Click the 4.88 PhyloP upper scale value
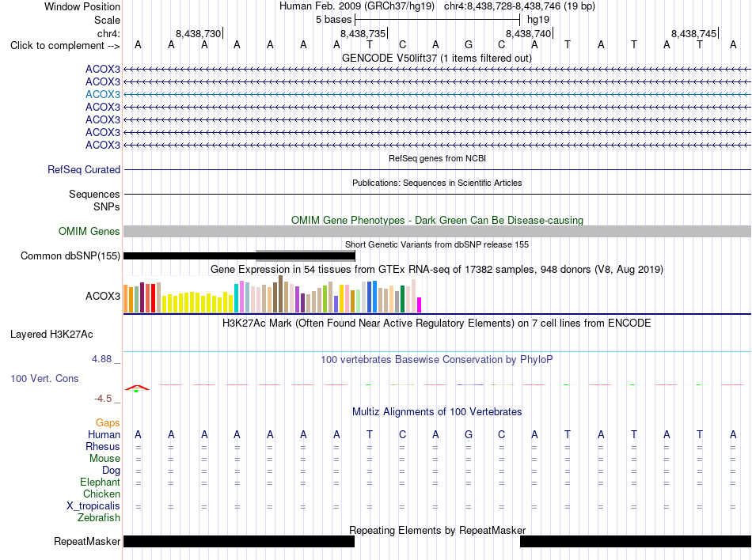The width and height of the screenshot is (752, 560). pos(101,359)
